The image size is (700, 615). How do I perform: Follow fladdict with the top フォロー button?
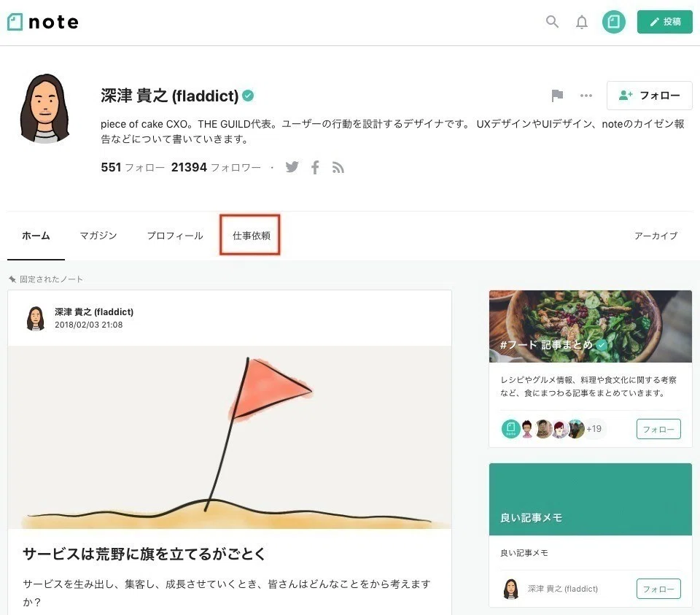click(649, 96)
